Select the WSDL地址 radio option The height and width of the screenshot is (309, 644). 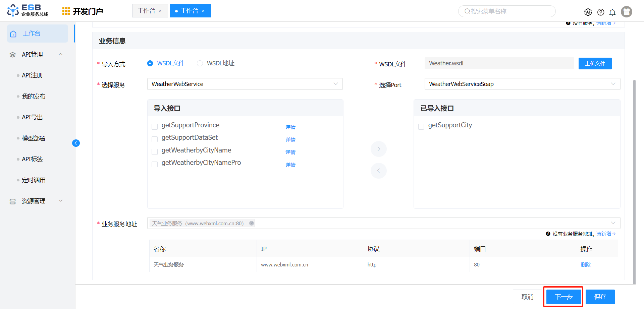200,63
